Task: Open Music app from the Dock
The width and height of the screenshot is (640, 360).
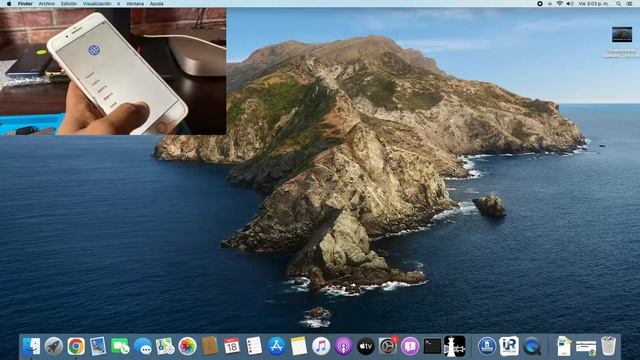Action: [321, 346]
